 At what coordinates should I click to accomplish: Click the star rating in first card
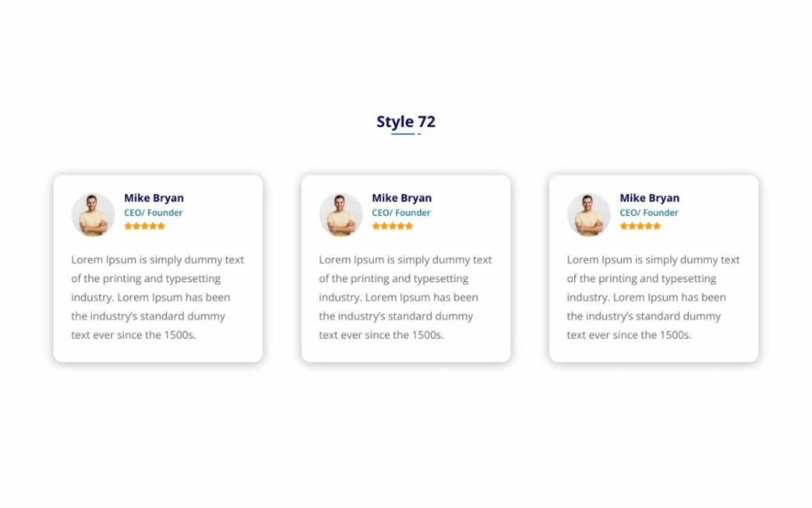tap(144, 226)
